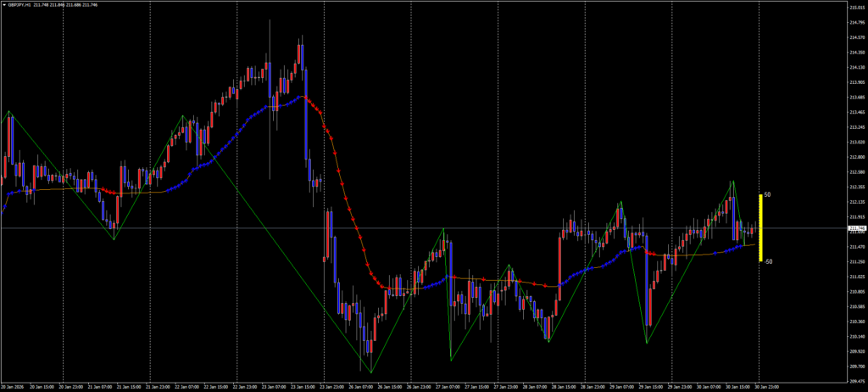Click the current price tag 211.746
The height and width of the screenshot is (392, 868).
(856, 228)
